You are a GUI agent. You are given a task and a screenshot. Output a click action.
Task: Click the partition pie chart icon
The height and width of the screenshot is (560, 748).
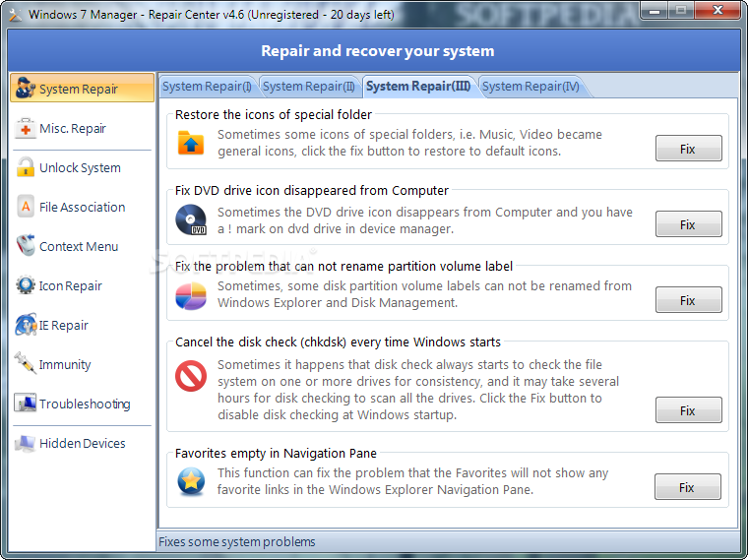click(x=191, y=295)
